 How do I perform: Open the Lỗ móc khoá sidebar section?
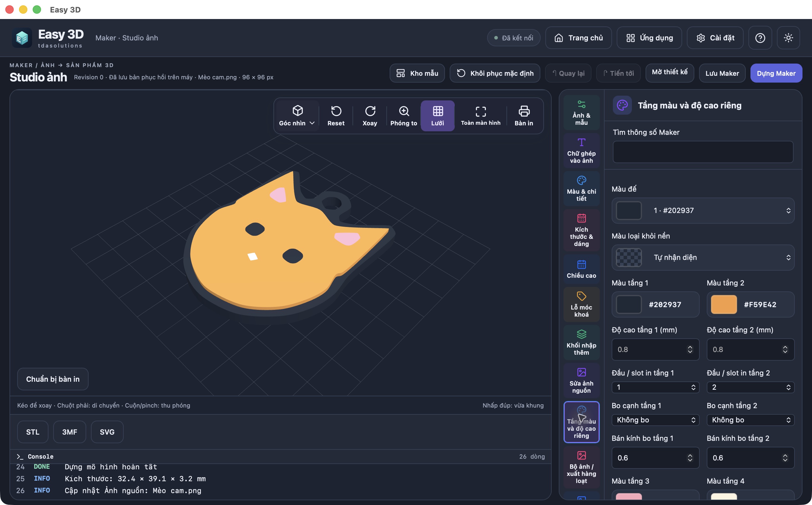click(x=581, y=304)
